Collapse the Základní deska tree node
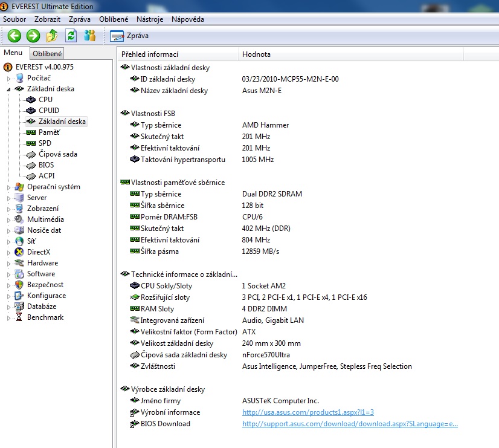This screenshot has width=499, height=448. 8,89
